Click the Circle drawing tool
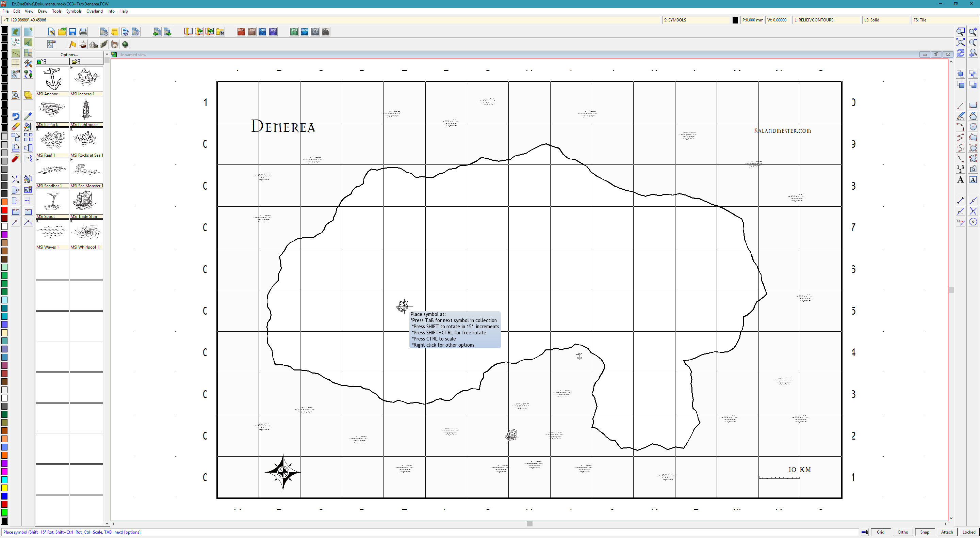 (x=973, y=127)
